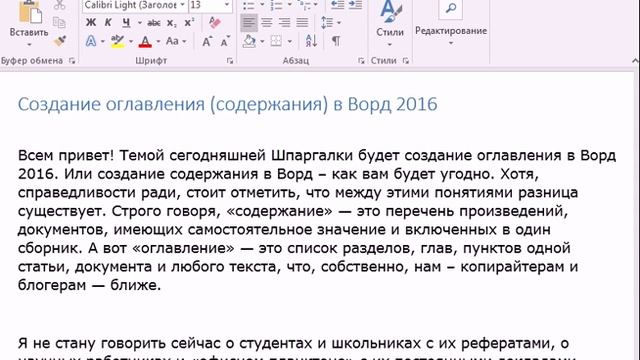The image size is (640, 360).
Task: Open text effects dropdown arrow
Action: coord(102,42)
